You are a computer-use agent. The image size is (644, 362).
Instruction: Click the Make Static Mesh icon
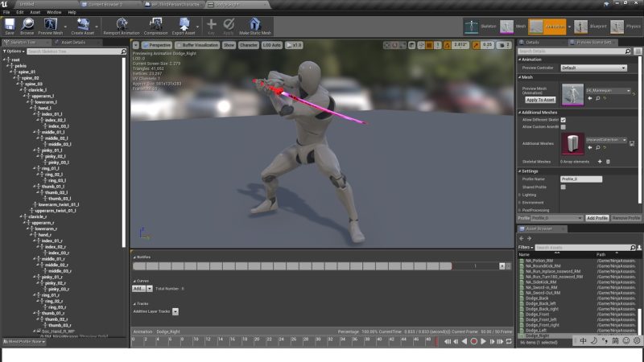coord(255,25)
